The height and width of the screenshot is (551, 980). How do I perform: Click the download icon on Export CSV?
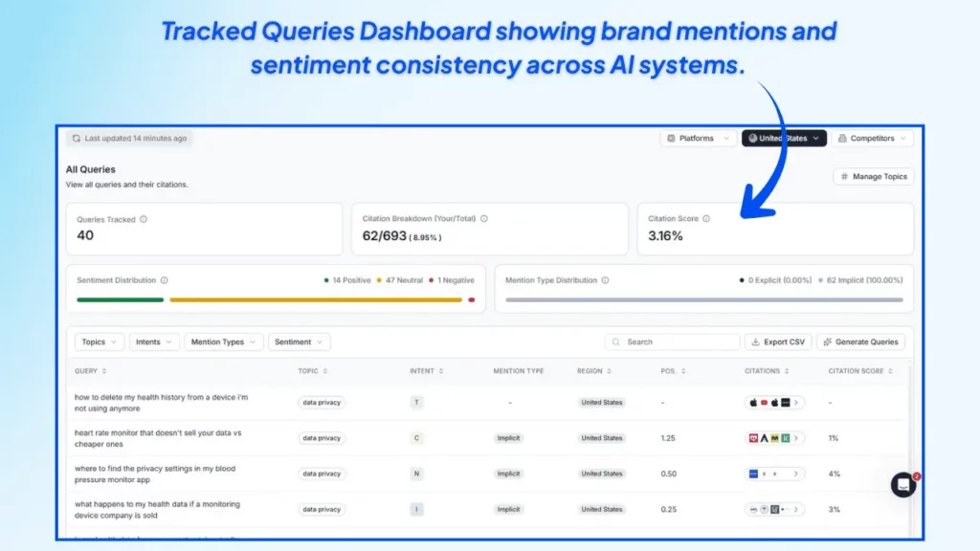click(x=756, y=342)
